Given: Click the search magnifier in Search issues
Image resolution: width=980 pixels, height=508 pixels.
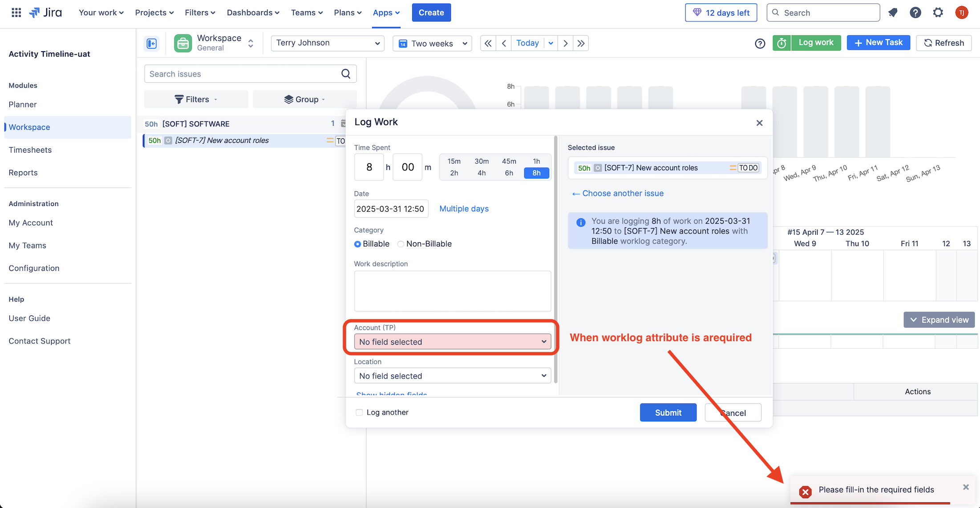Looking at the screenshot, I should (x=346, y=74).
